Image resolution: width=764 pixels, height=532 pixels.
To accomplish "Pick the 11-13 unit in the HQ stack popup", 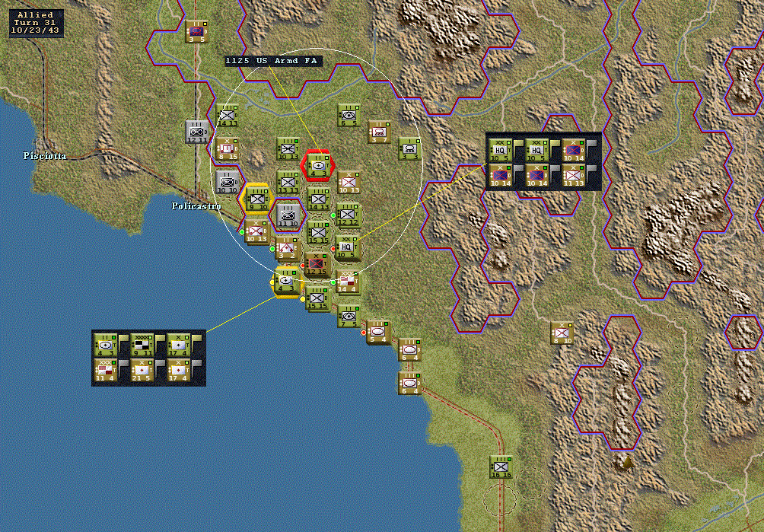I will click(x=573, y=175).
